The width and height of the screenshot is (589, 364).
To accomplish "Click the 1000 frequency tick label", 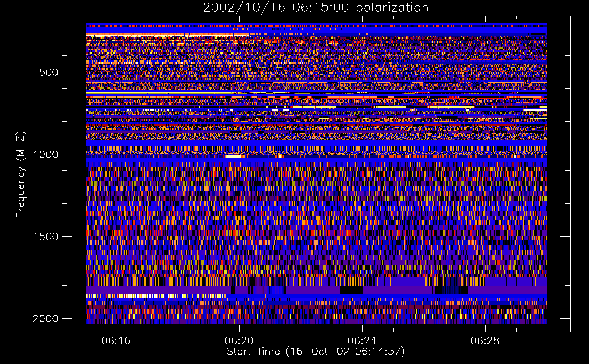I will point(46,154).
